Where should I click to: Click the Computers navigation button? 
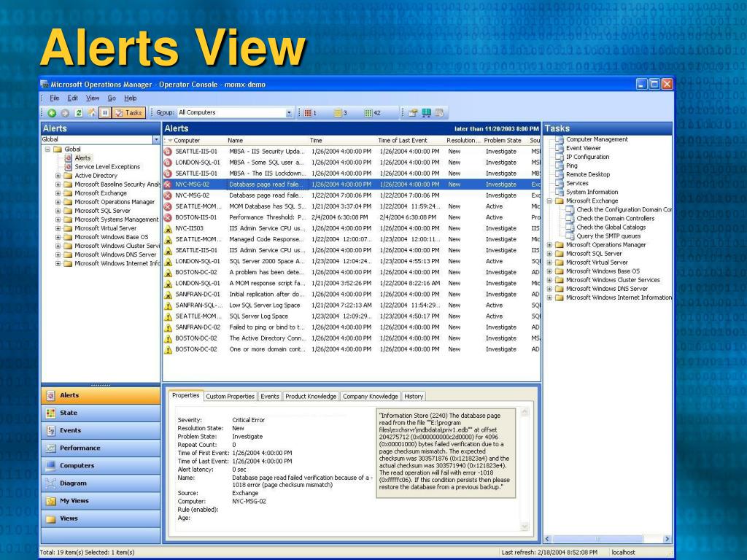point(101,466)
